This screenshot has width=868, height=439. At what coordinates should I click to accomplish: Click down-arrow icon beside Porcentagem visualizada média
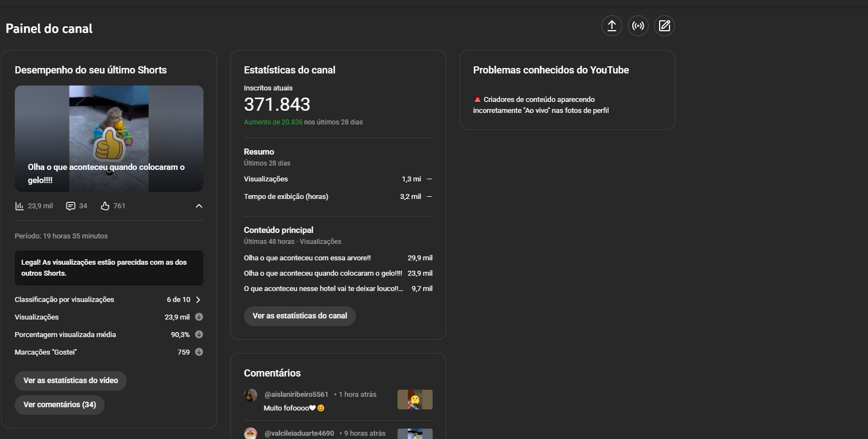click(x=199, y=334)
